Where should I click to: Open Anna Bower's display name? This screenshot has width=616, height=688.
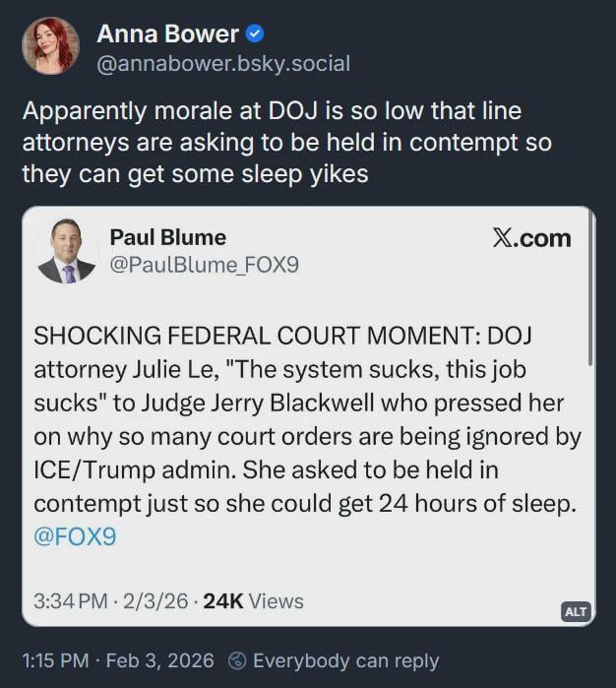coord(166,34)
